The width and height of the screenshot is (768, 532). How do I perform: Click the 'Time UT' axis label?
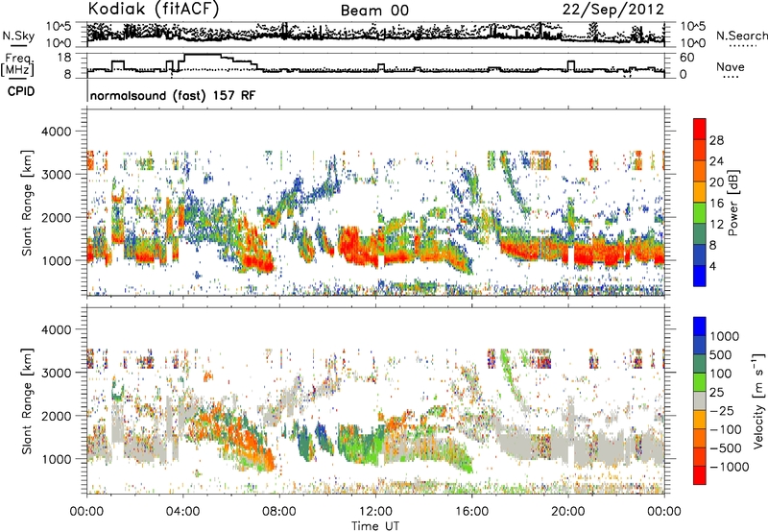click(375, 526)
